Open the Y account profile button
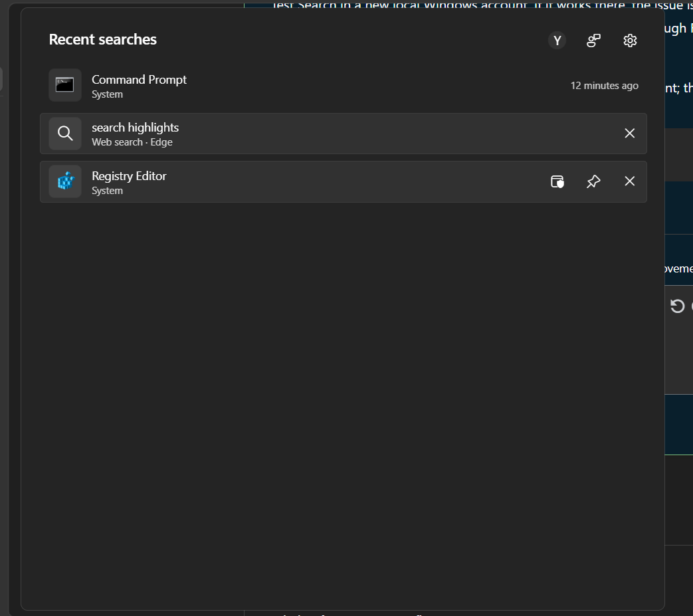693x616 pixels. [x=557, y=41]
